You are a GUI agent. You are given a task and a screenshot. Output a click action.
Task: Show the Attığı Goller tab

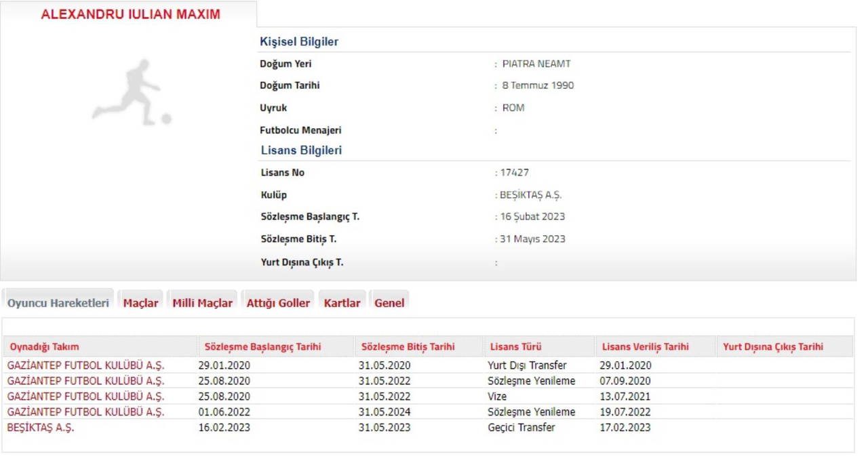278,303
